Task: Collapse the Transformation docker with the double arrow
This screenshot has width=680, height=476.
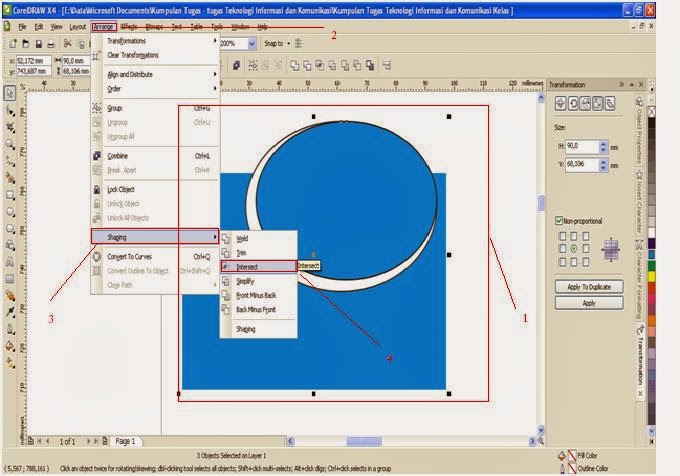Action: click(622, 85)
